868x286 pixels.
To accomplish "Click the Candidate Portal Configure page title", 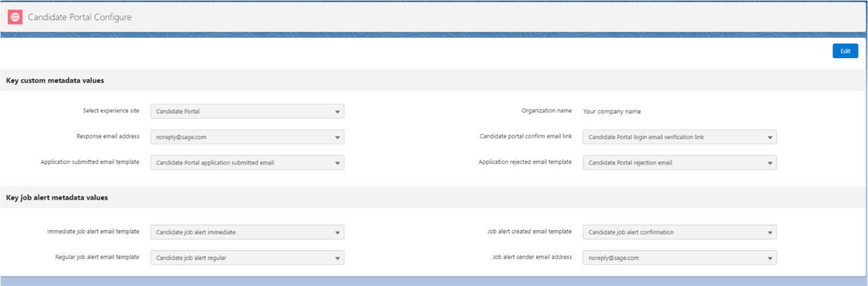I will click(80, 17).
